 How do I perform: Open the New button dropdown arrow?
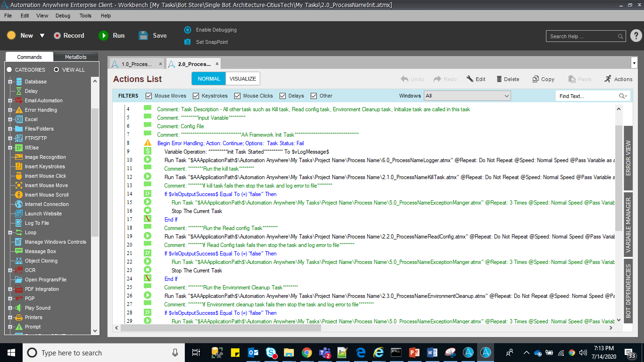pyautogui.click(x=42, y=35)
